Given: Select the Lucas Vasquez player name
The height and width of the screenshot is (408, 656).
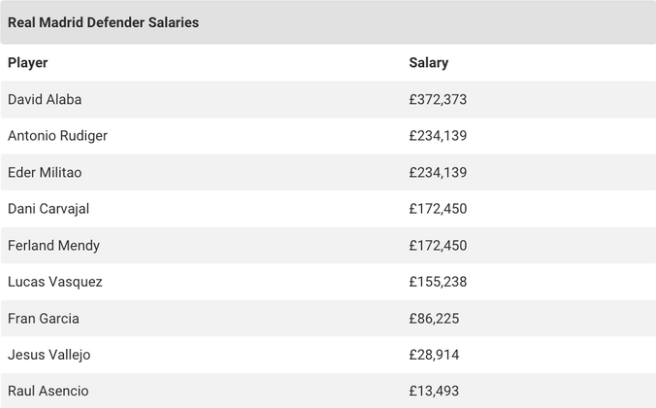Looking at the screenshot, I should click(54, 282).
